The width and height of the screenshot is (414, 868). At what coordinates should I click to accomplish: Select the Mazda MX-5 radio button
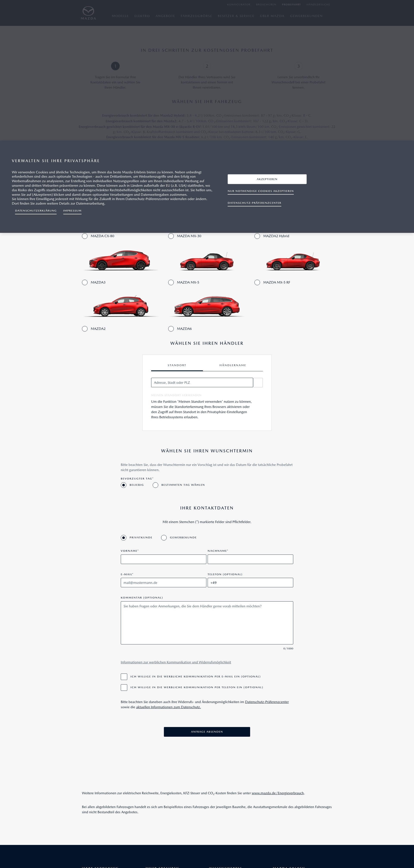pyautogui.click(x=171, y=282)
